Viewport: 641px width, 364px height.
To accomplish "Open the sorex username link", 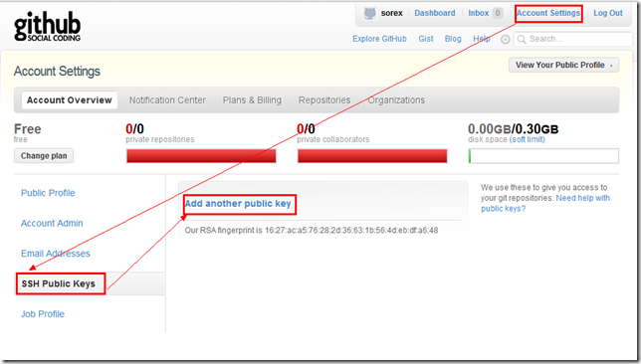I will tap(391, 13).
